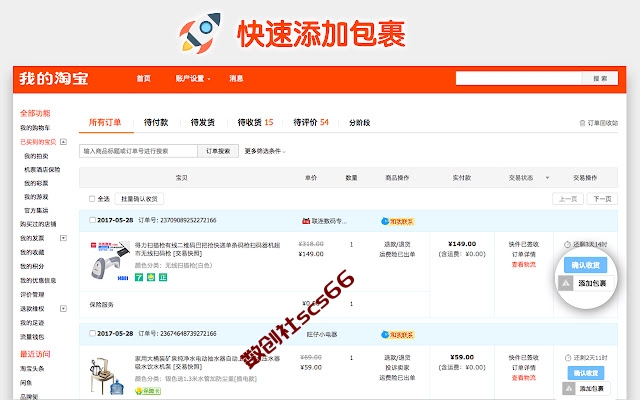Open the 联连数码专 shop link
This screenshot has width=640, height=400.
pyautogui.click(x=329, y=221)
